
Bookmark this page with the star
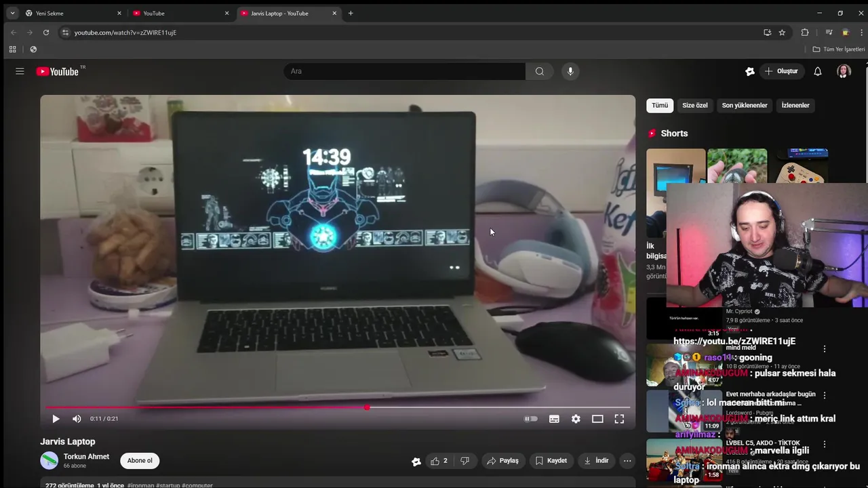(782, 33)
